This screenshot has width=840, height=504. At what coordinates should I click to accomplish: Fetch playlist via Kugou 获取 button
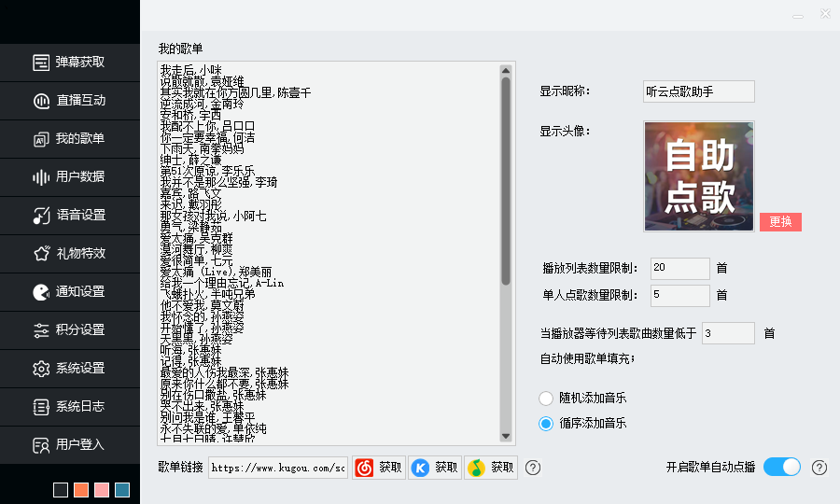pyautogui.click(x=435, y=468)
